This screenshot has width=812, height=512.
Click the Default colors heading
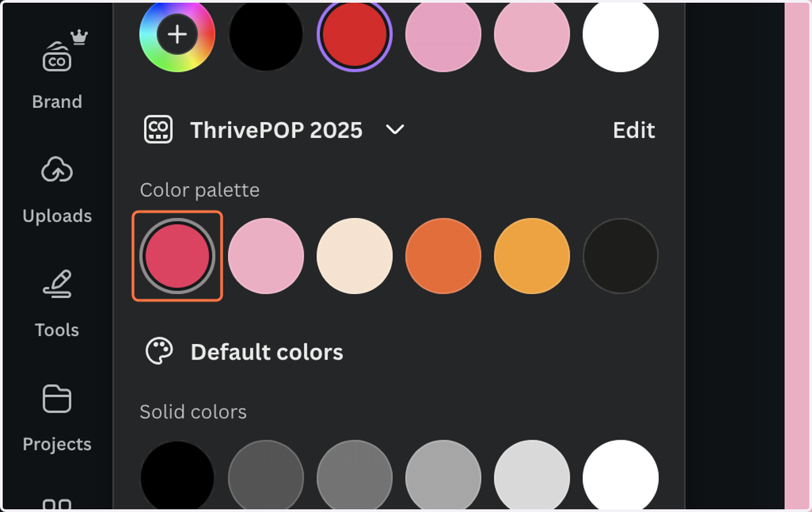(267, 352)
